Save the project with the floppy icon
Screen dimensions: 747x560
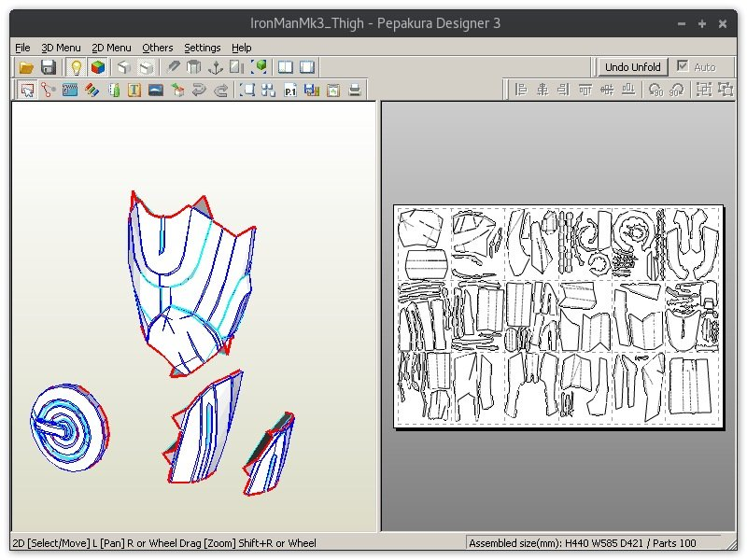point(49,67)
